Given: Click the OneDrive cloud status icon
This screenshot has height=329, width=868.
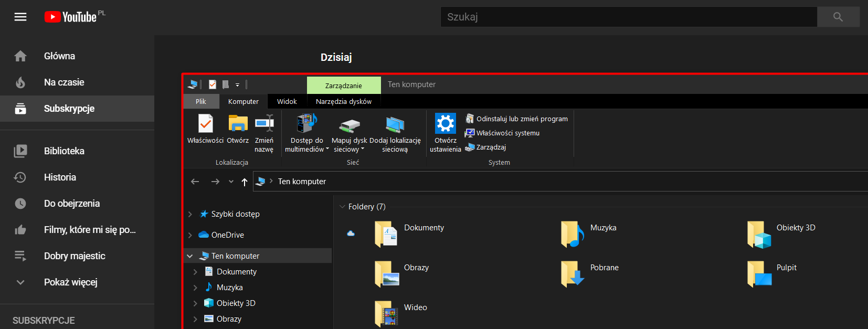Looking at the screenshot, I should pos(351,233).
